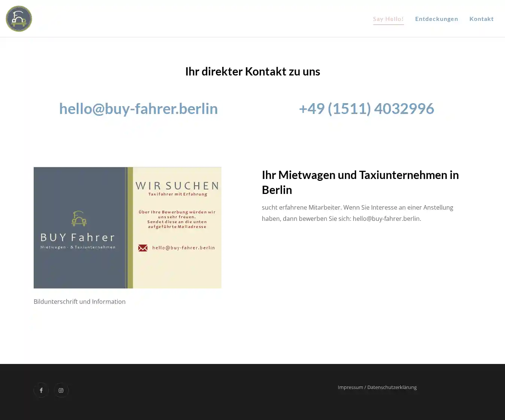Select Kontakt in the navigation bar
This screenshot has width=505, height=420.
(481, 19)
